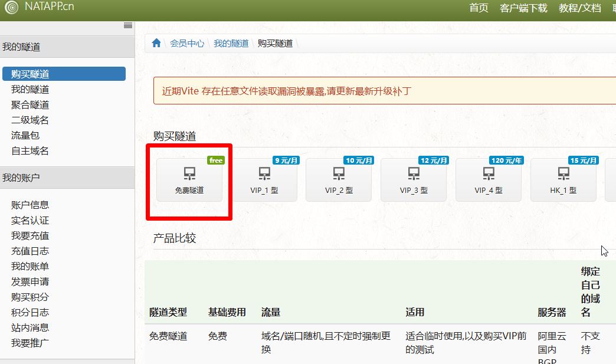Screen dimensions: 616x364
Task: Open 我要推广 in the sidebar
Action: (x=30, y=343)
